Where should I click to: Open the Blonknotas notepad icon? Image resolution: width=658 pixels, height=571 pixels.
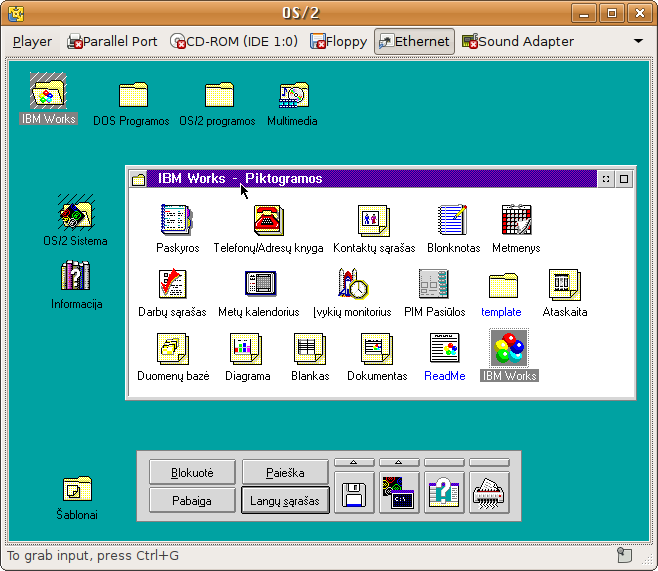[x=453, y=219]
